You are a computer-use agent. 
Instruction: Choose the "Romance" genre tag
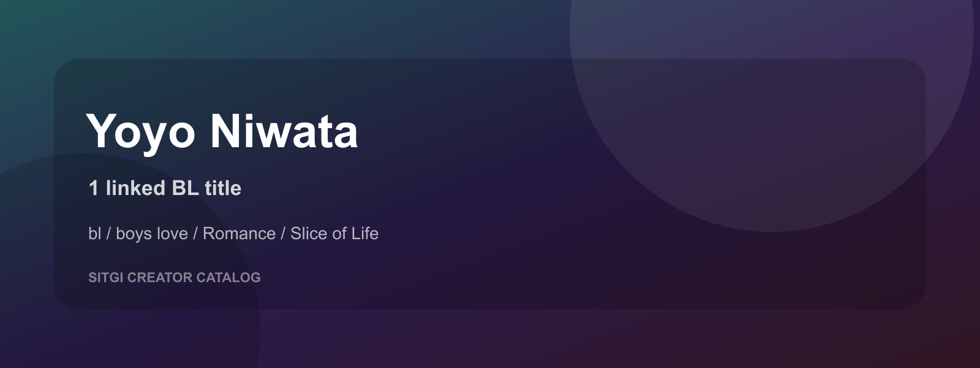pyautogui.click(x=239, y=234)
